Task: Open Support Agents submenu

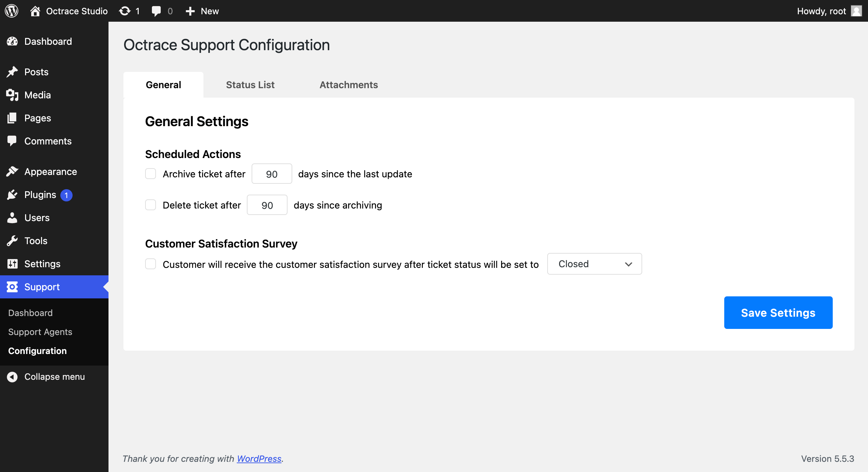Action: (x=40, y=331)
